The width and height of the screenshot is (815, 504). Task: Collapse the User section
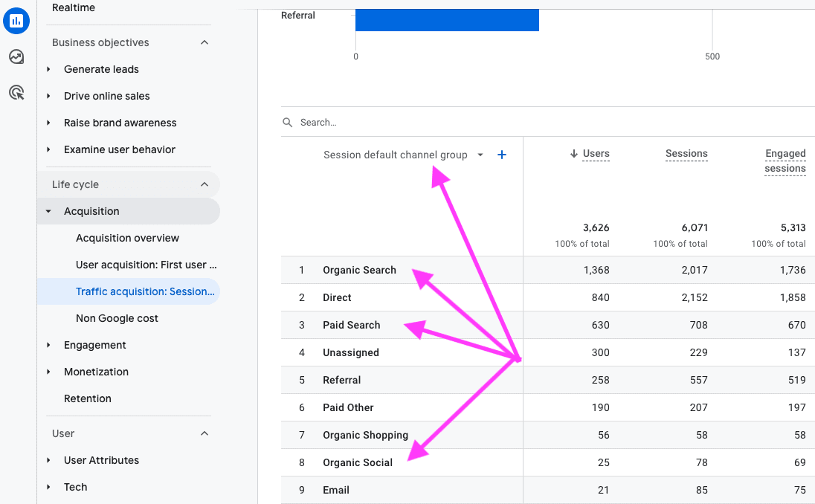click(204, 433)
